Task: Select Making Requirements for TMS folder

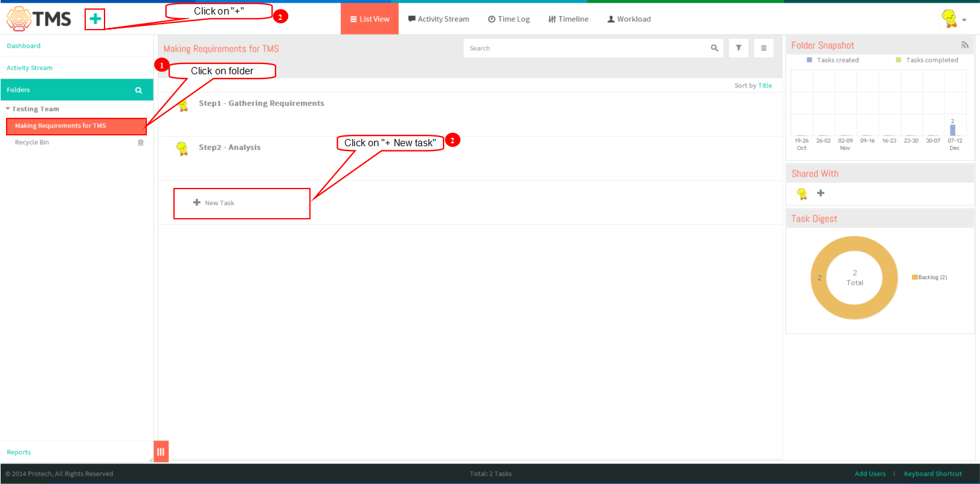Action: coord(76,126)
